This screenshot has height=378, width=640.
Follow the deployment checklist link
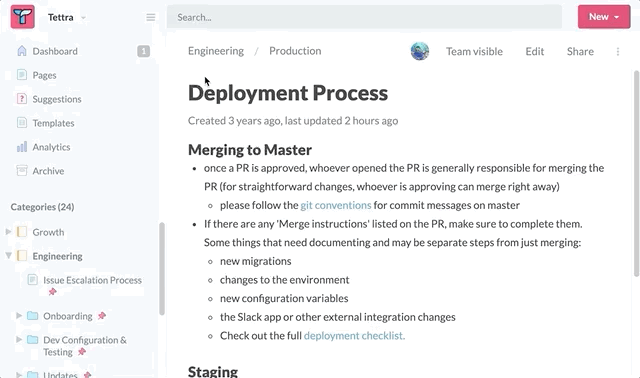pos(354,336)
